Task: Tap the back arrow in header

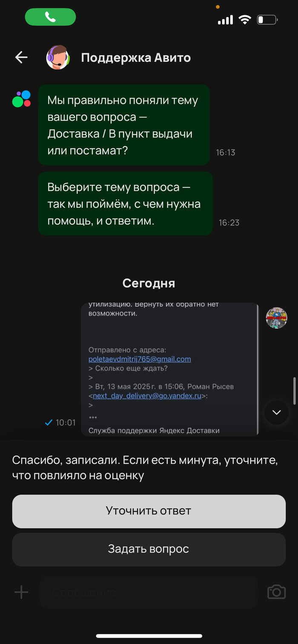Action: (21, 57)
